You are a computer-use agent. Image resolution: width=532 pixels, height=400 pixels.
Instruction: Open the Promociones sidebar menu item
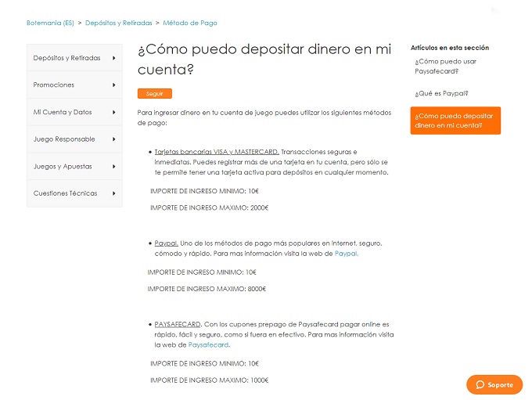click(54, 85)
